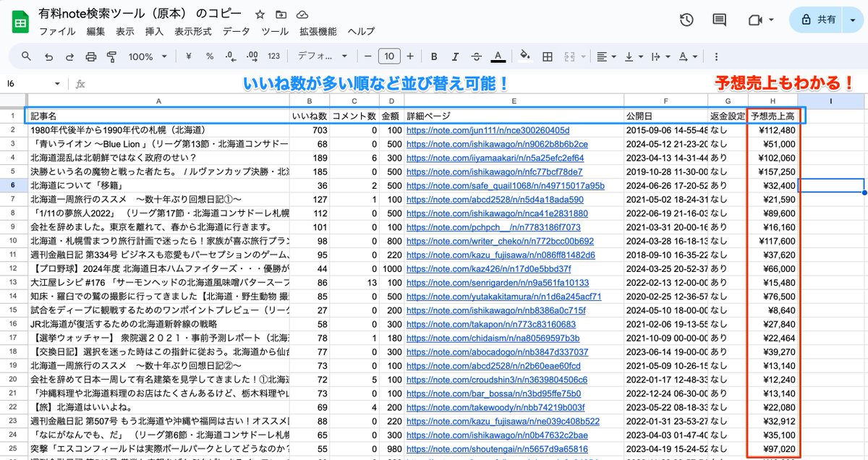Open version history clock icon

click(687, 20)
